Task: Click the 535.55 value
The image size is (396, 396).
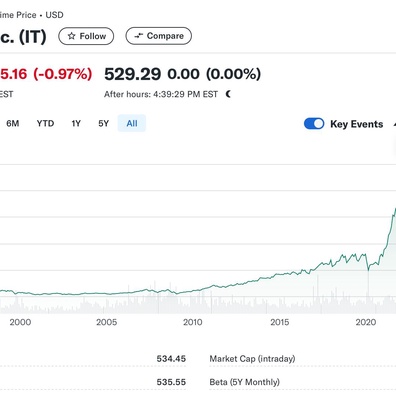Action: [x=171, y=382]
